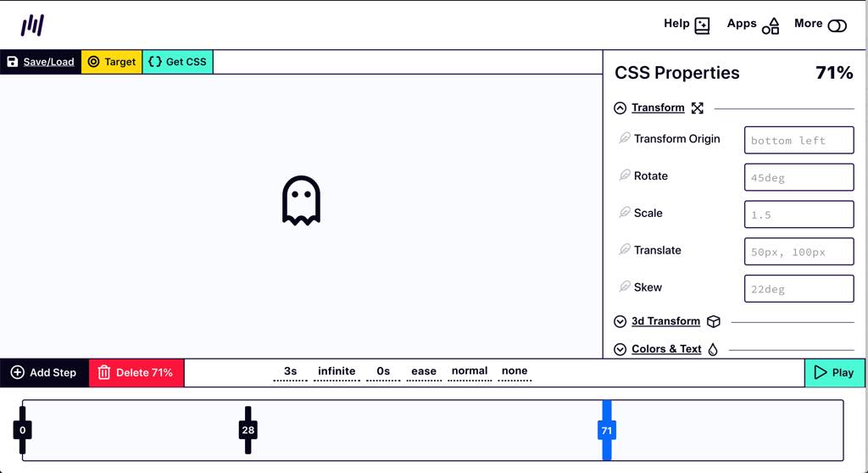Viewport: 868px width, 473px height.
Task: Select the 28 keyframe marker on timeline
Action: (248, 430)
